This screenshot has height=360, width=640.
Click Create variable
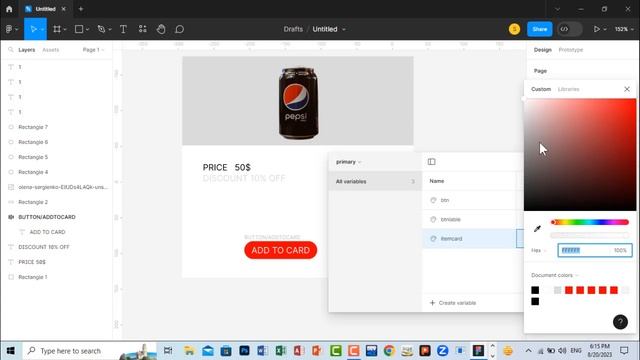pyautogui.click(x=453, y=303)
